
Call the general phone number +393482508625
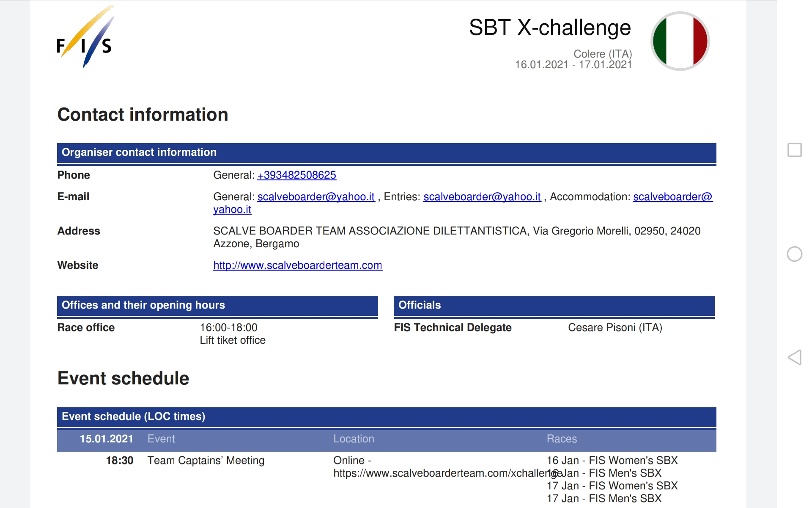(x=296, y=175)
